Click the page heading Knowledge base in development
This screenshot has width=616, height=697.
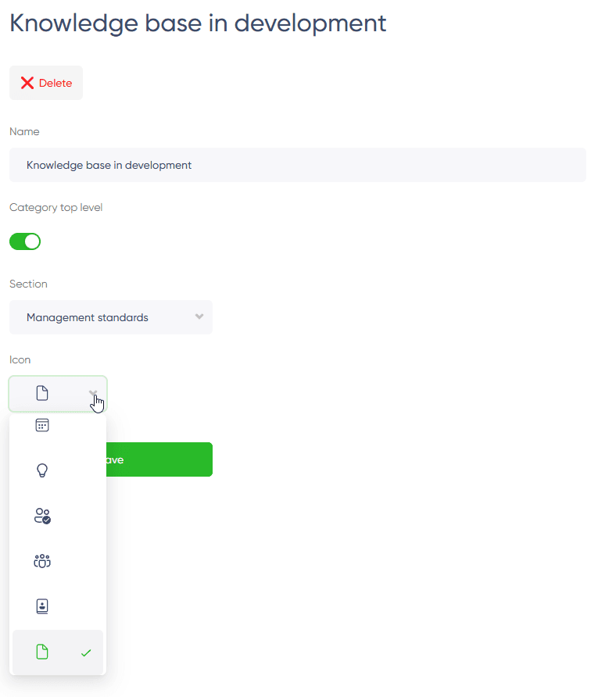tap(198, 23)
